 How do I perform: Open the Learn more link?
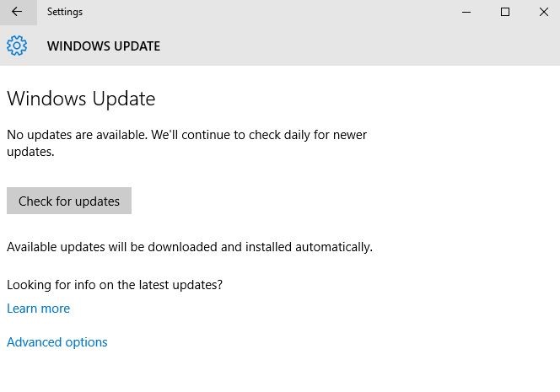click(39, 309)
